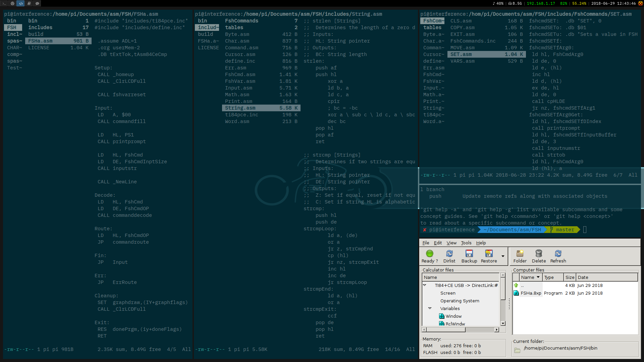
Task: Click the new Folder icon
Action: (x=520, y=253)
